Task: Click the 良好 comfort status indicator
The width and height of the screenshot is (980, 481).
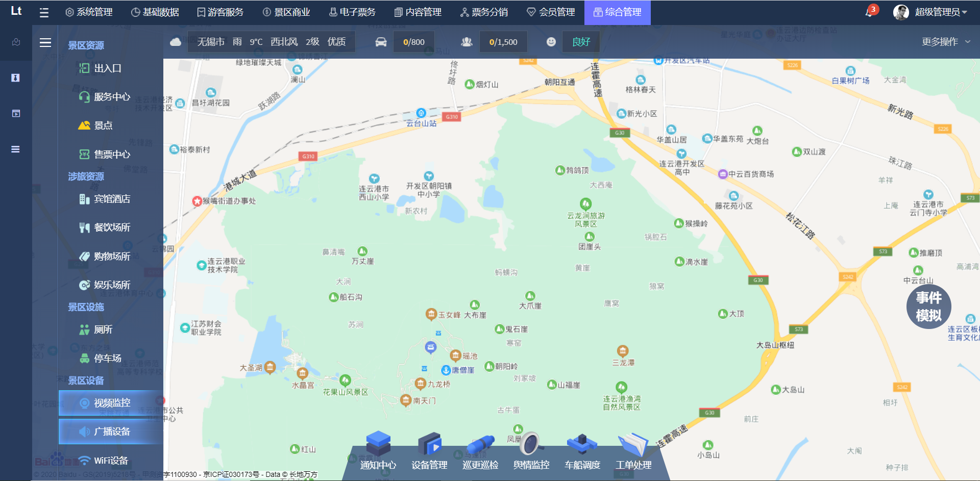Action: point(581,42)
